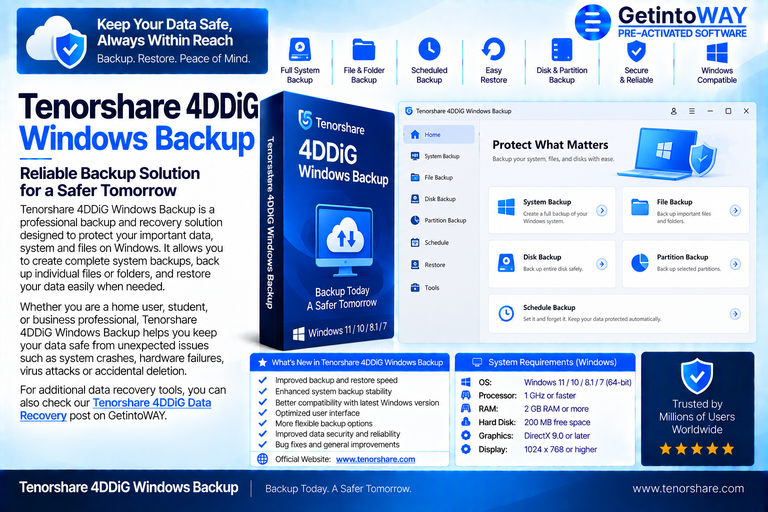This screenshot has height=512, width=768.
Task: Click the "DirectX 9.0 or later" value
Action: (557, 436)
